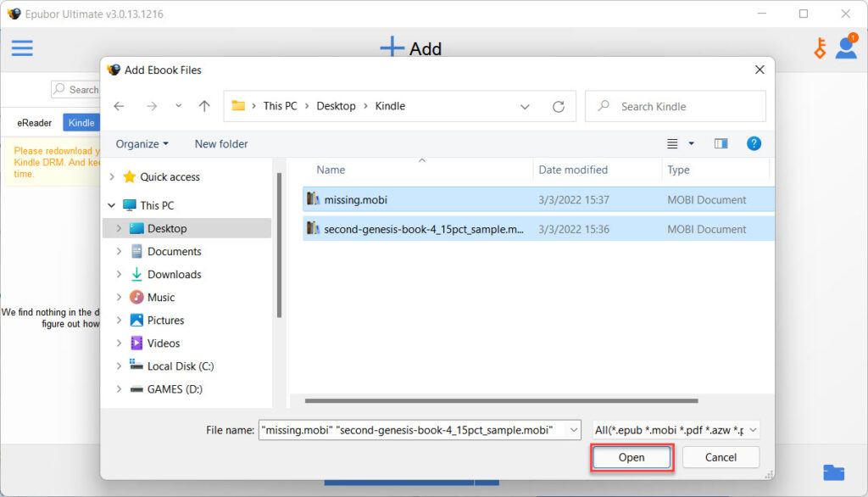This screenshot has width=868, height=497.
Task: Click the forward navigation arrow in dialog
Action: (151, 106)
